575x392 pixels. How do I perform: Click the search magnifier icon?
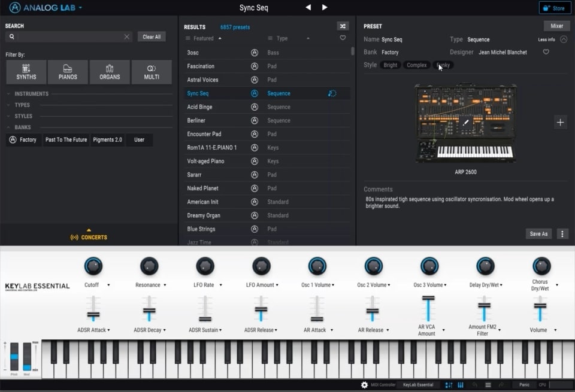11,37
